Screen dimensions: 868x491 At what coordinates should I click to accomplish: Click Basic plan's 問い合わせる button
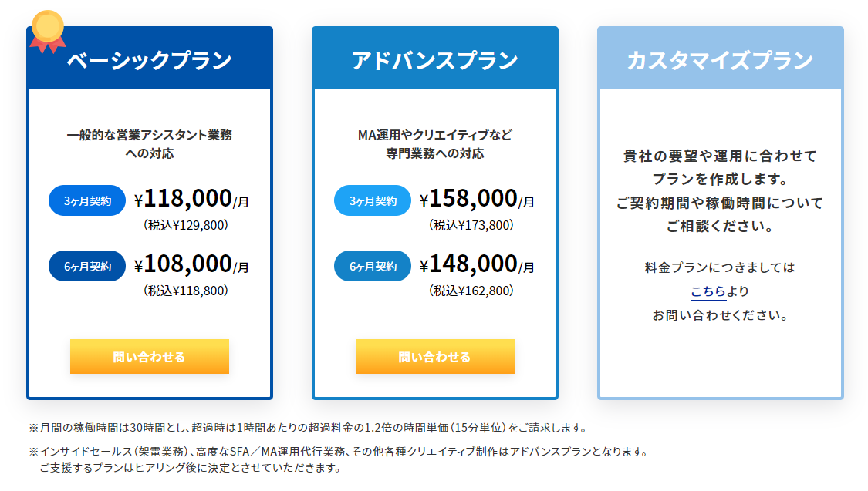(x=149, y=357)
